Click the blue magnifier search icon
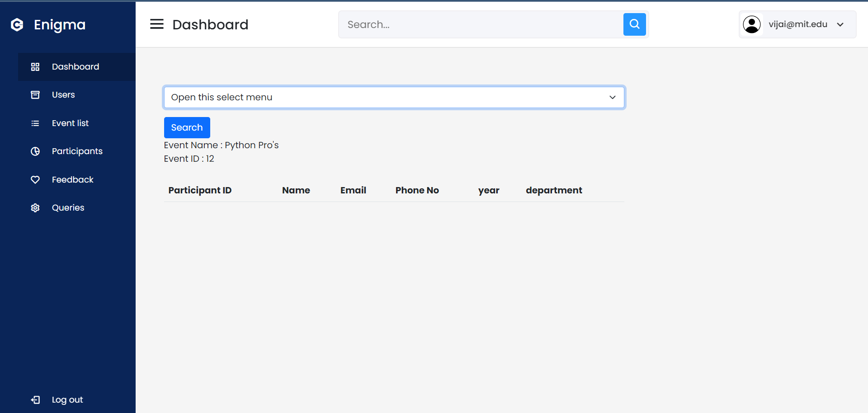Viewport: 868px width, 413px height. pyautogui.click(x=634, y=24)
